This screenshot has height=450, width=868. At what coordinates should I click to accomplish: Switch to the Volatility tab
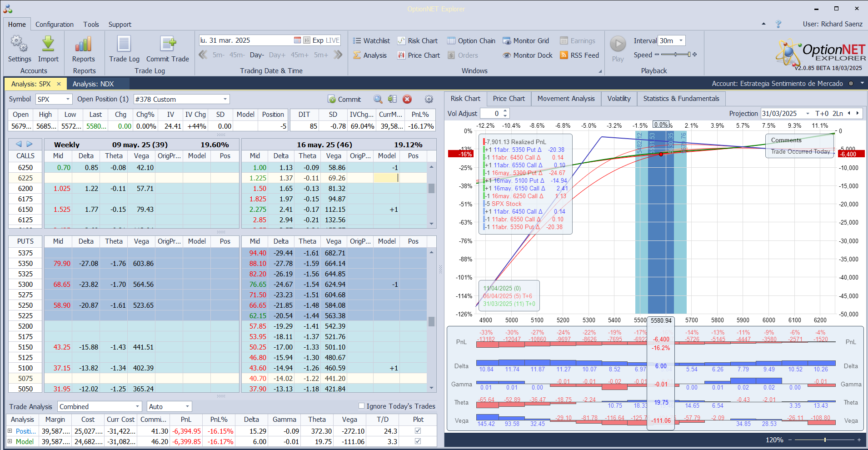pos(619,99)
